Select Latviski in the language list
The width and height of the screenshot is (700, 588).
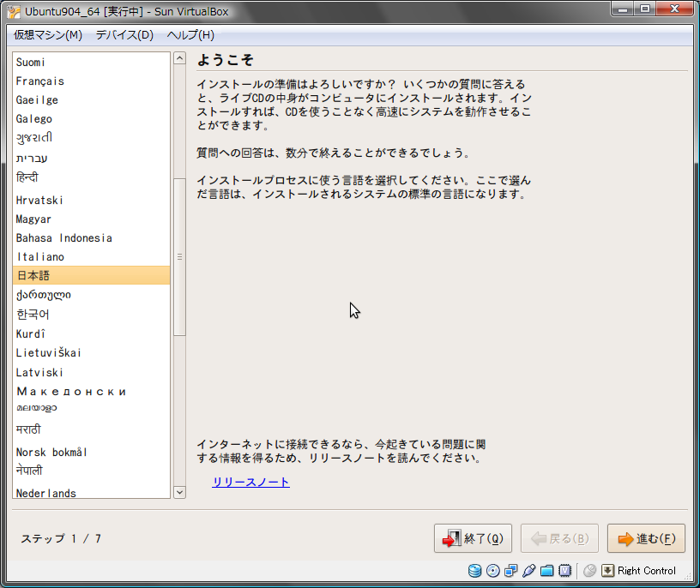click(92, 373)
